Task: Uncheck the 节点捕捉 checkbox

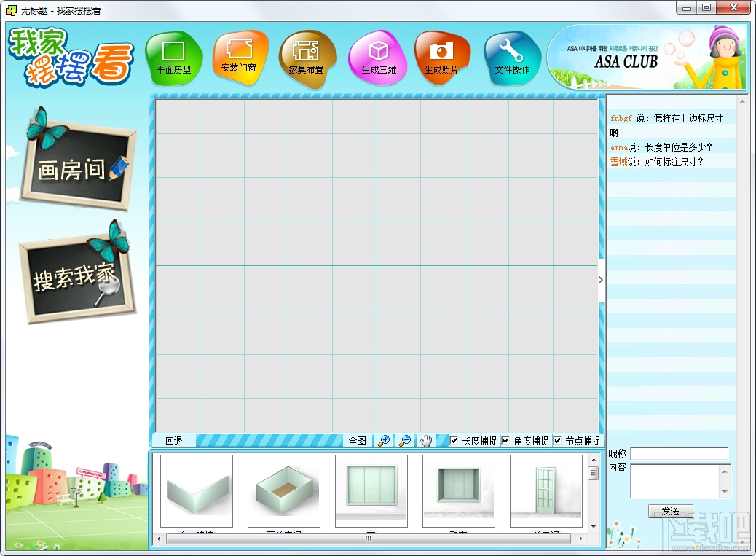Action: (x=557, y=440)
